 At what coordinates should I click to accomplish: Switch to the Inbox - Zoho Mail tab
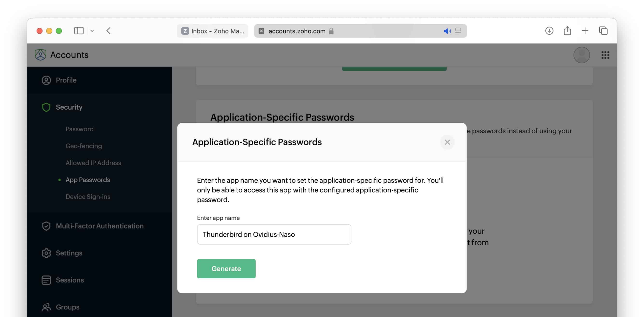point(213,31)
